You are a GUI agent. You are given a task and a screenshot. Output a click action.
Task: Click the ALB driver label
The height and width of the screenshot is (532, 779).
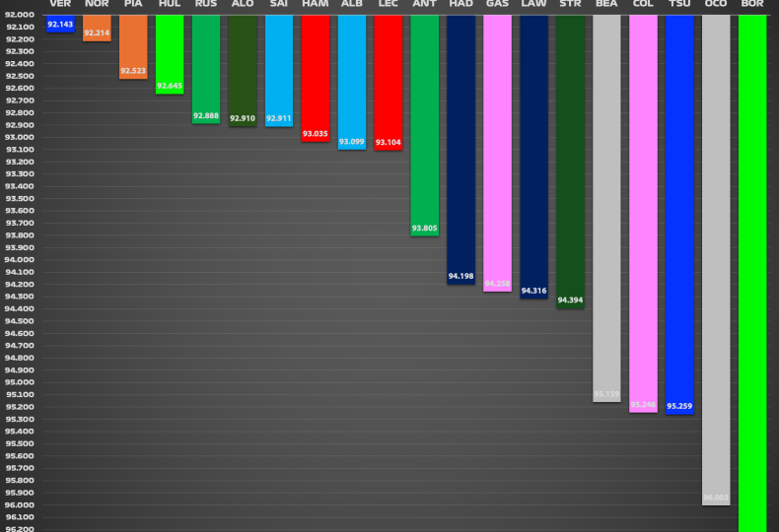tap(352, 5)
